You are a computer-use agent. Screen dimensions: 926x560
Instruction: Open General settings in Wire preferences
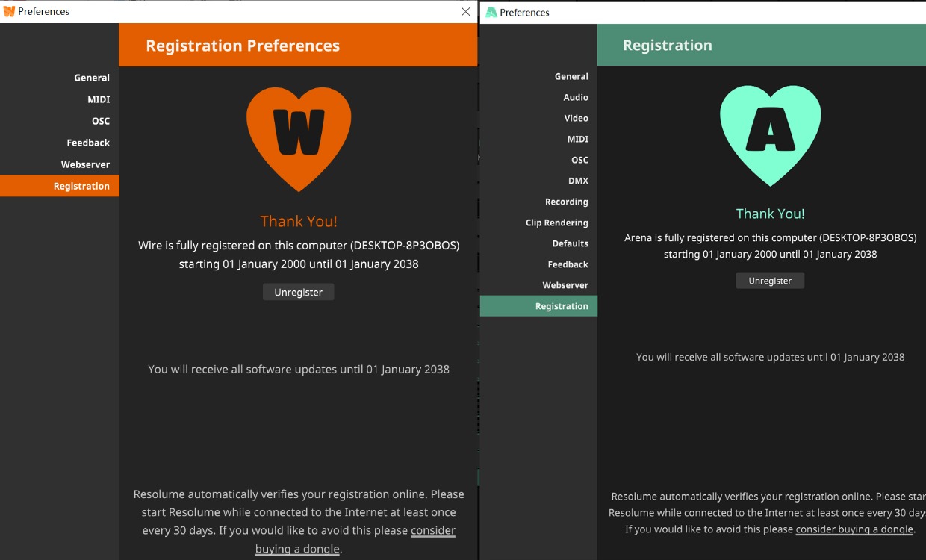[92, 78]
